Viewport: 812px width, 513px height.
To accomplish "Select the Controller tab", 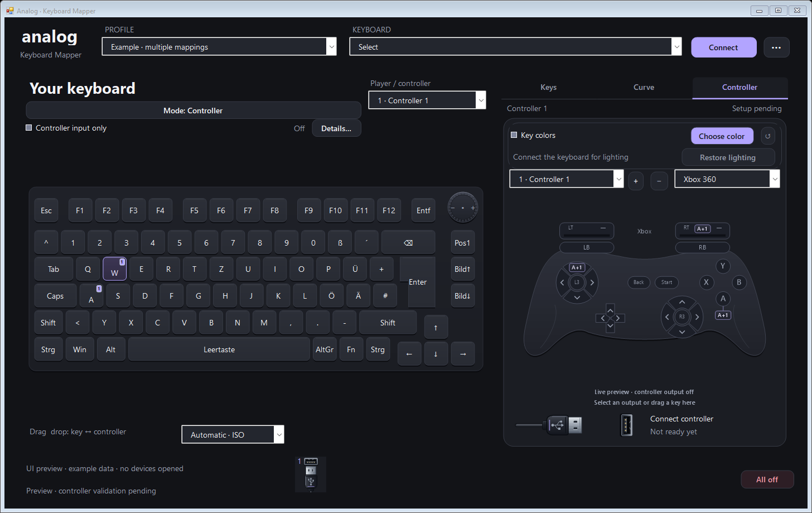I will [x=739, y=88].
